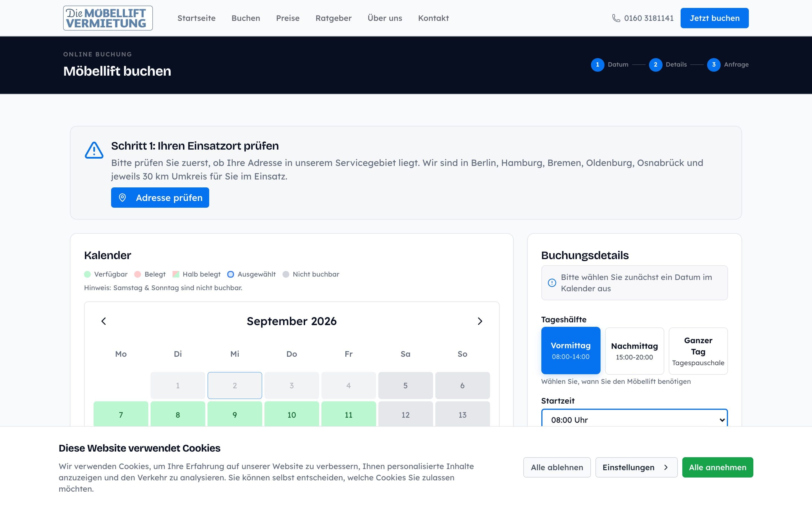Click Saturday September 12 cell

pos(405,414)
